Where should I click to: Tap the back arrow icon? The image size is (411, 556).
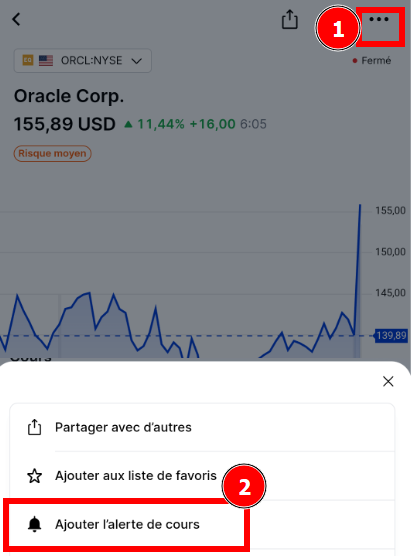pos(16,19)
